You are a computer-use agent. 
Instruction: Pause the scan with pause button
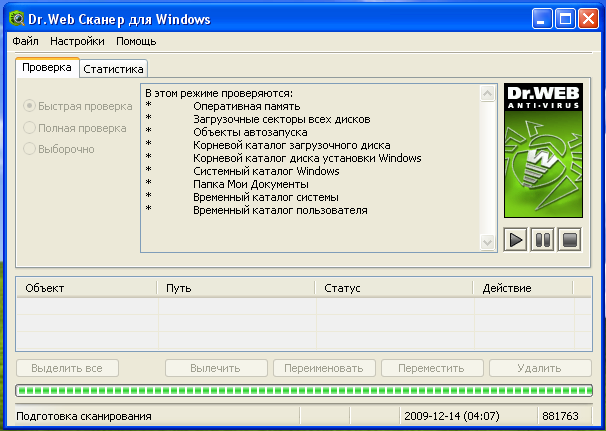[542, 240]
